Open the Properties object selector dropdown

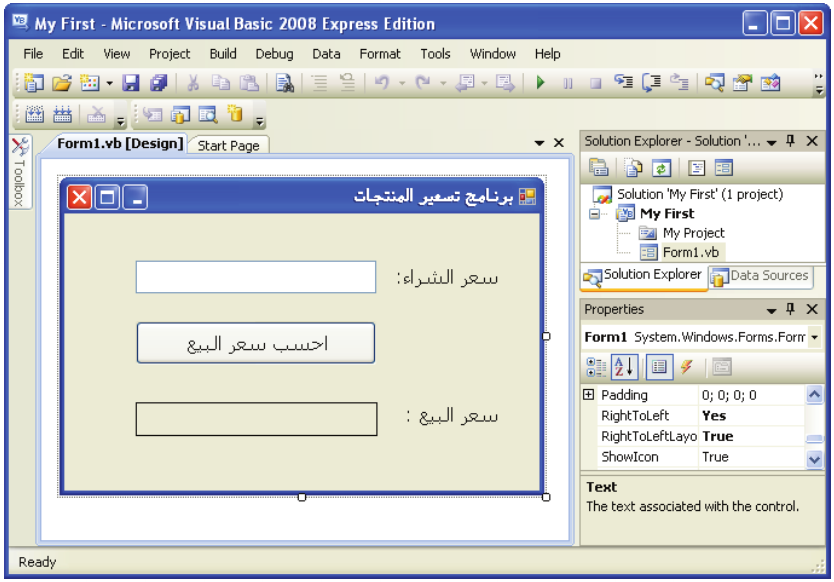coord(814,337)
